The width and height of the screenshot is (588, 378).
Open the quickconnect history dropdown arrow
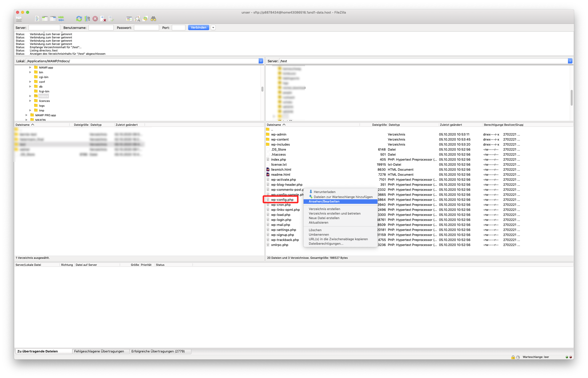pos(213,28)
